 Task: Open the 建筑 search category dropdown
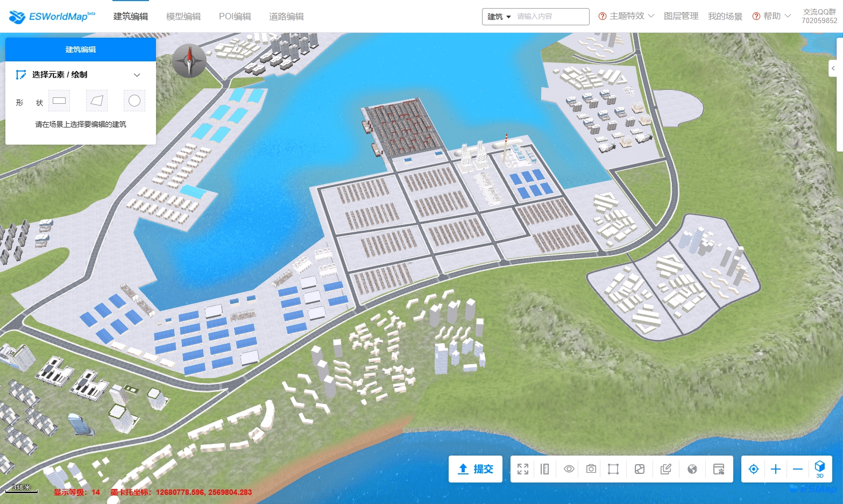coord(499,17)
